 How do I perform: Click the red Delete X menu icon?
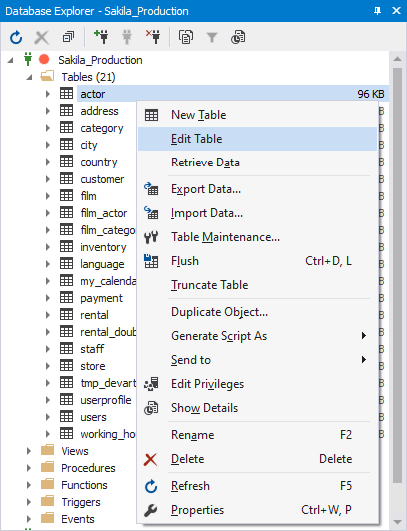coord(150,459)
